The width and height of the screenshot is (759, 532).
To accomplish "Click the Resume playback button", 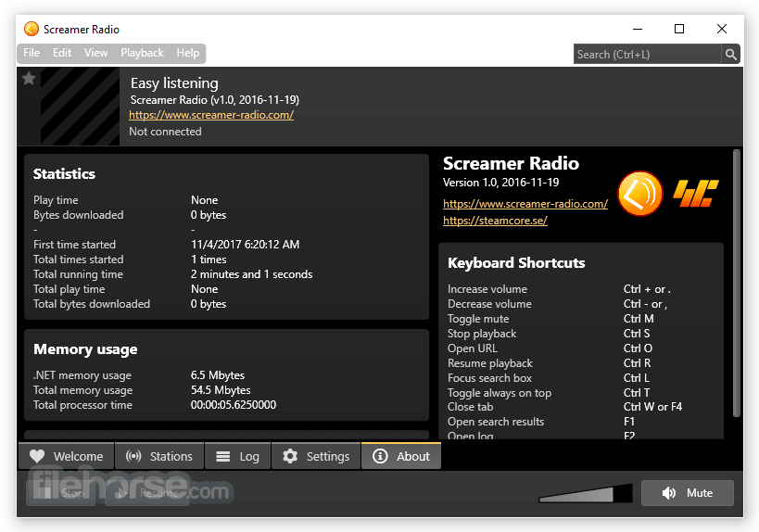I will coord(146,493).
